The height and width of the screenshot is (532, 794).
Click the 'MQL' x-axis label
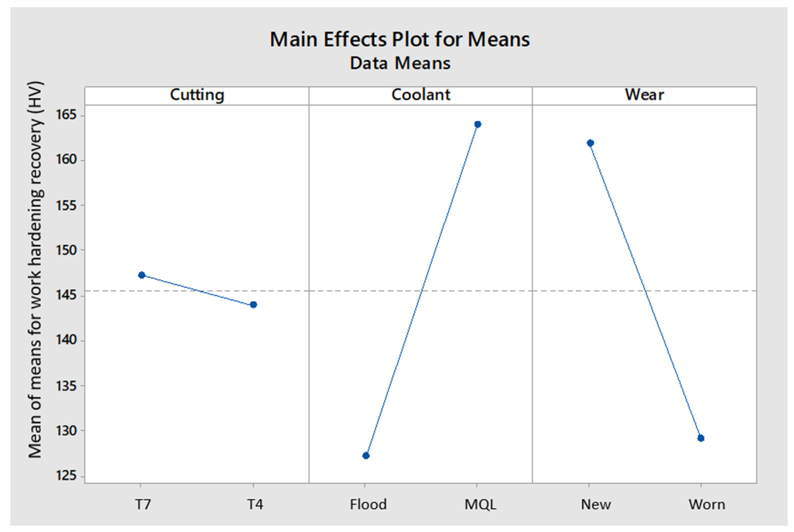[480, 504]
